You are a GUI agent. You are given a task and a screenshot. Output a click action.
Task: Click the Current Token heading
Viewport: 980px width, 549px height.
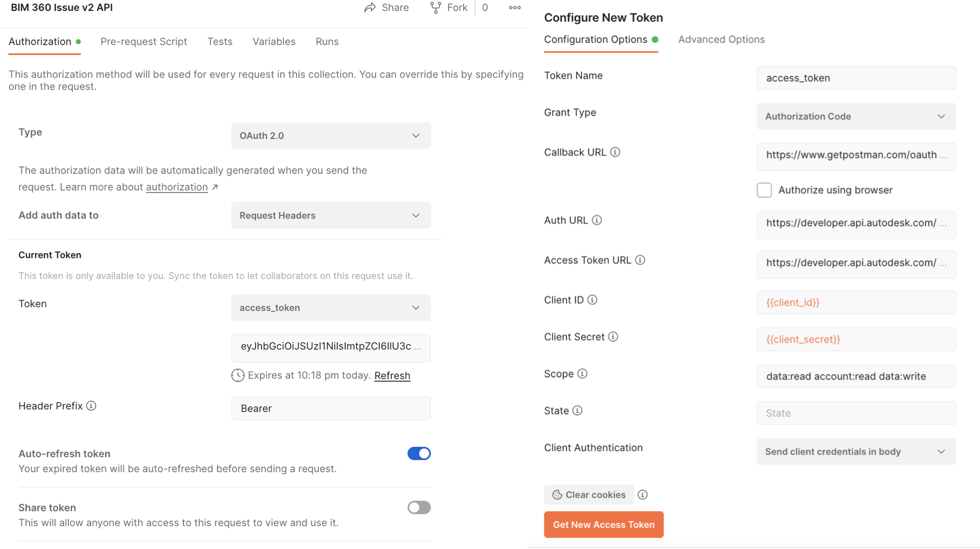click(x=50, y=255)
